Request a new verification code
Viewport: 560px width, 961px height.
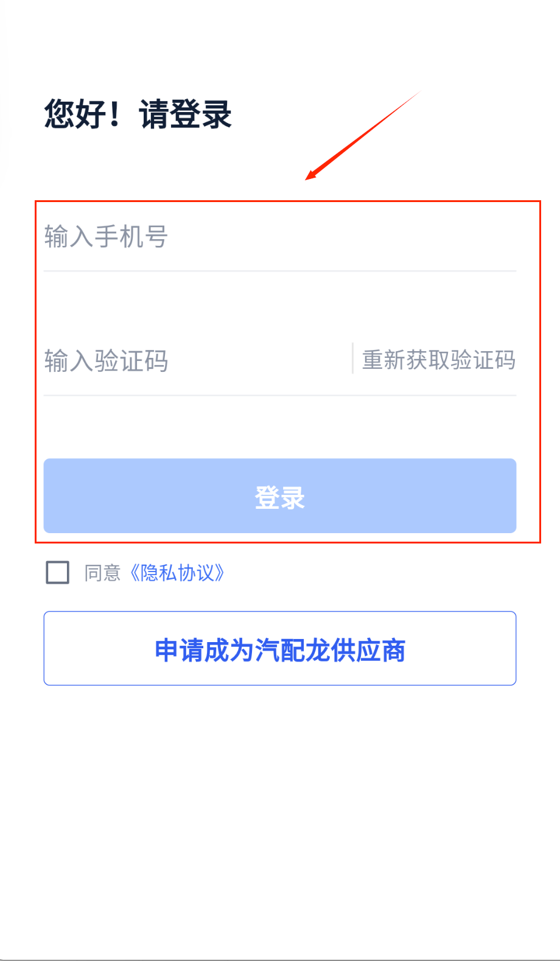pos(438,360)
